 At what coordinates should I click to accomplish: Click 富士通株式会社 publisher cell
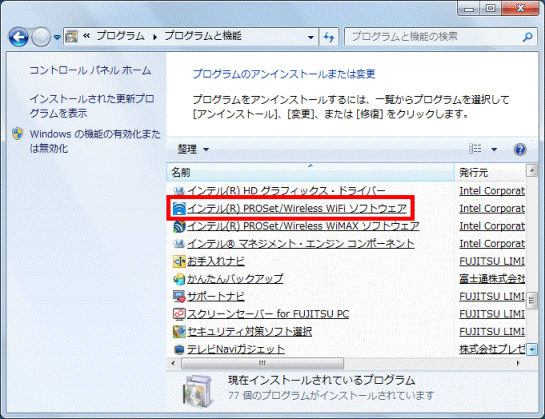(x=492, y=279)
